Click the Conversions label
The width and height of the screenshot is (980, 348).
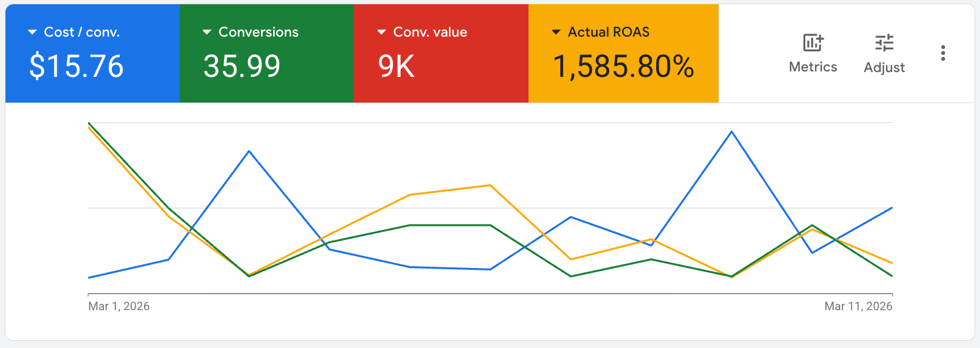(258, 32)
